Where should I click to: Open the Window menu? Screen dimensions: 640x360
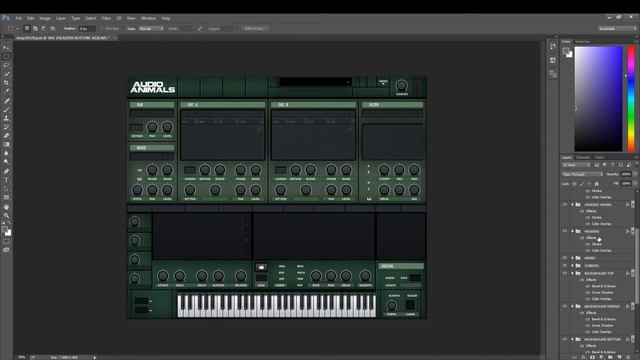[149, 18]
